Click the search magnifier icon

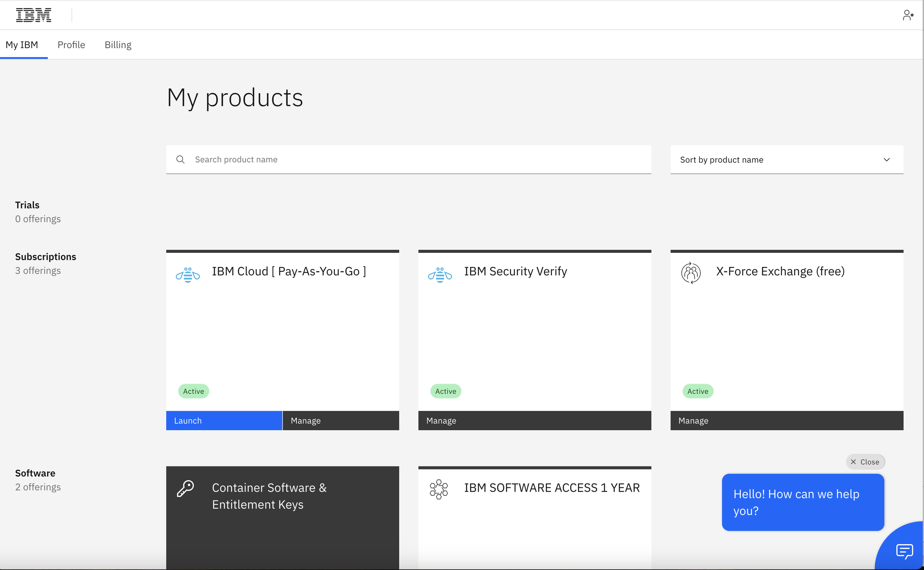point(180,159)
